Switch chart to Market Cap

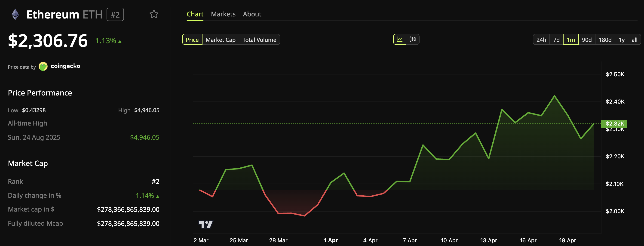coord(220,40)
